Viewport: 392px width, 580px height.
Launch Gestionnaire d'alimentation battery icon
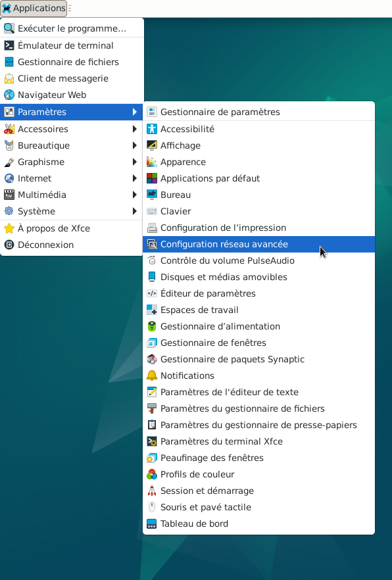[x=152, y=326]
